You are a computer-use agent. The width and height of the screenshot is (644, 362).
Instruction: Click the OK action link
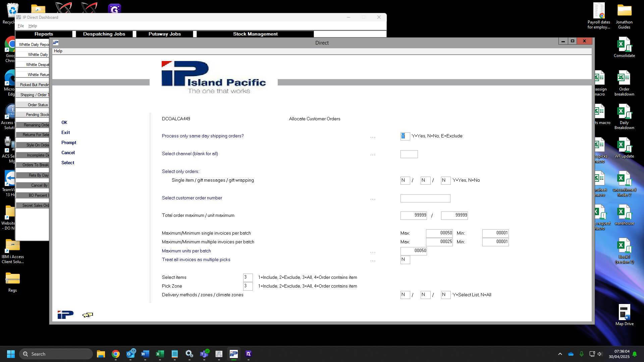(x=64, y=122)
